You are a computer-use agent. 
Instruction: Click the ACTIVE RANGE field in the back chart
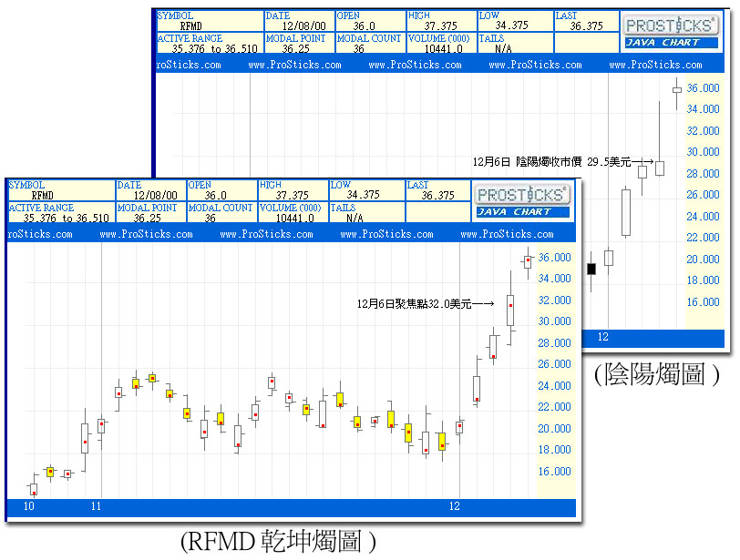tap(208, 44)
